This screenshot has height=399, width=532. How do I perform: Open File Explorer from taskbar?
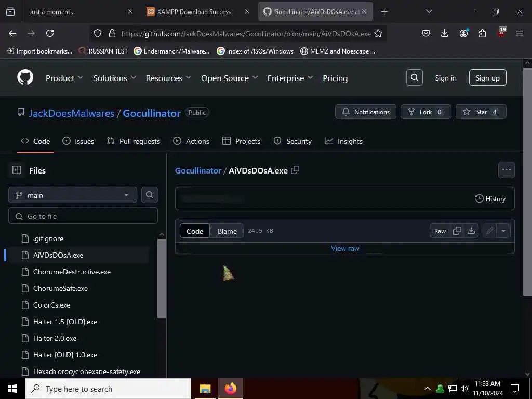point(205,389)
